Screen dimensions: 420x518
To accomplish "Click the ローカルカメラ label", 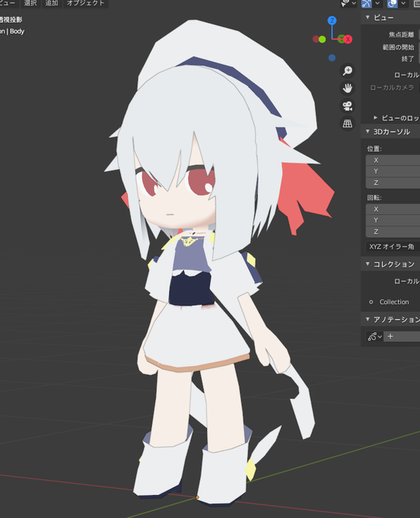I will (x=392, y=88).
